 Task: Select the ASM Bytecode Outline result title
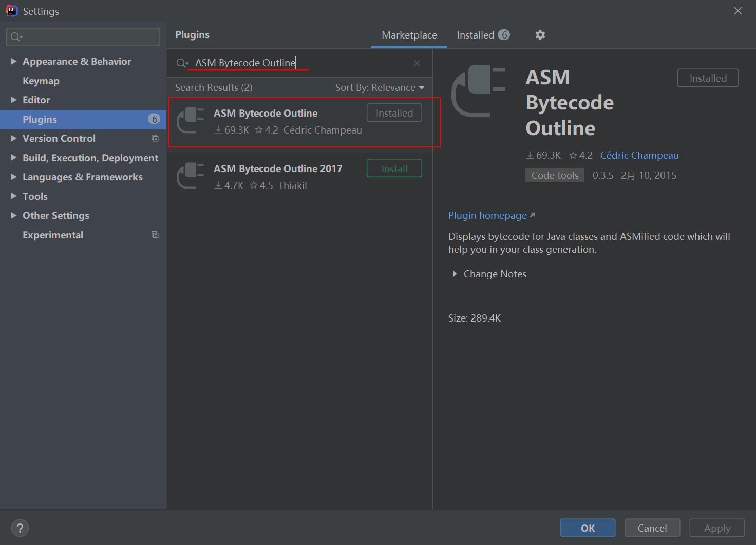266,113
